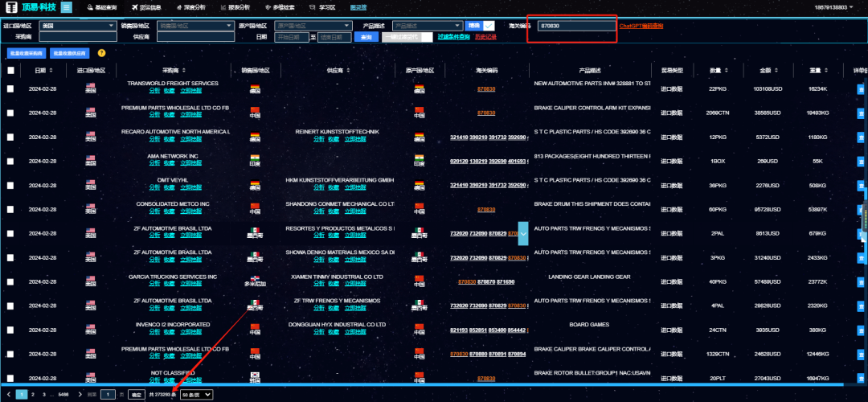Click the horizontal scrollbar below the table
Viewport: 868px width, 402px height.
tap(422, 384)
